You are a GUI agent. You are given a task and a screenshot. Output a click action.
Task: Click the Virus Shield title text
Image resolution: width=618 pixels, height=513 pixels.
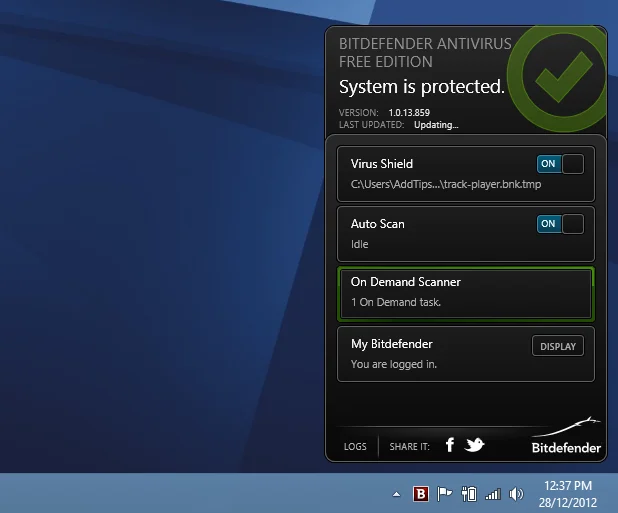pyautogui.click(x=382, y=164)
